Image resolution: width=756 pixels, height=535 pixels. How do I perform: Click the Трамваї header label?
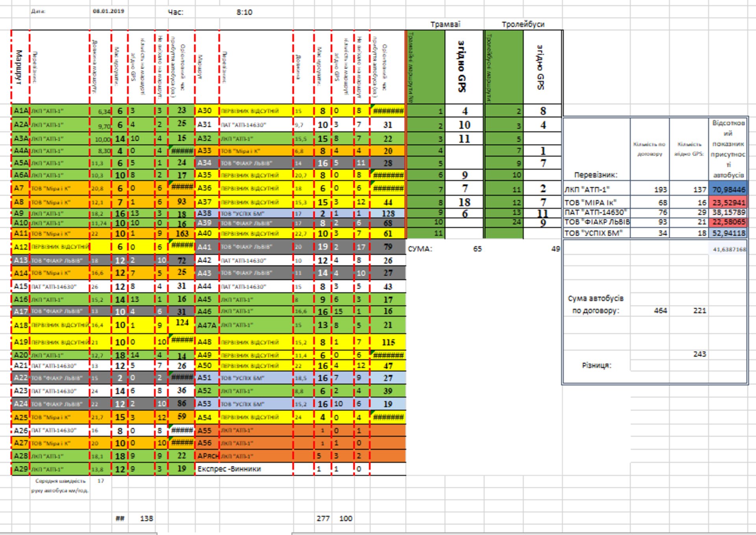(x=445, y=24)
